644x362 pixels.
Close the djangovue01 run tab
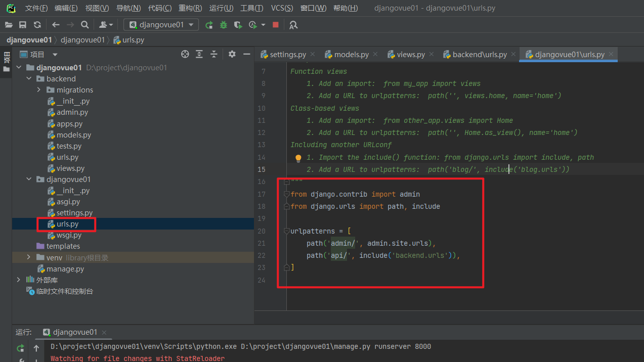click(x=104, y=332)
